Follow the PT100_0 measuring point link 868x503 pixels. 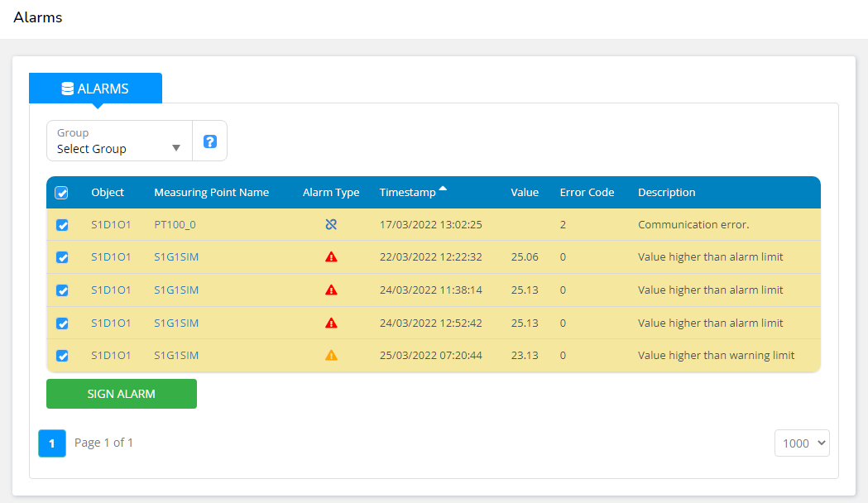coord(175,223)
